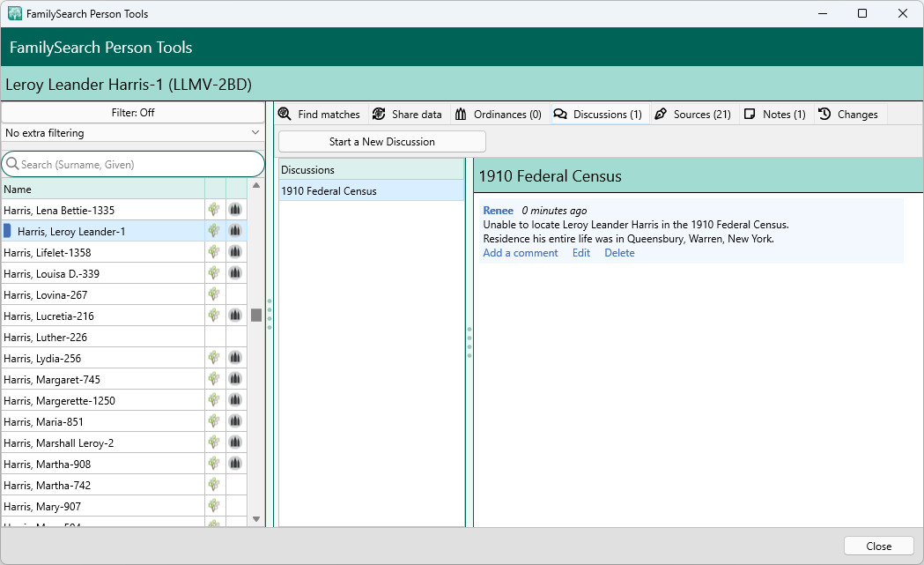Click temple icon for Louisa D.-339
Image resolution: width=924 pixels, height=565 pixels.
pyautogui.click(x=235, y=273)
